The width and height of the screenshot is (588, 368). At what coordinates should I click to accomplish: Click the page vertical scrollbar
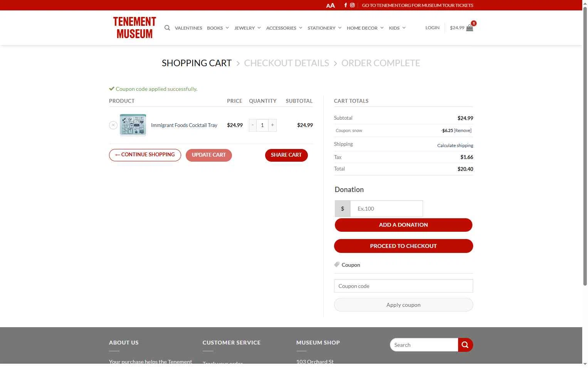585,146
